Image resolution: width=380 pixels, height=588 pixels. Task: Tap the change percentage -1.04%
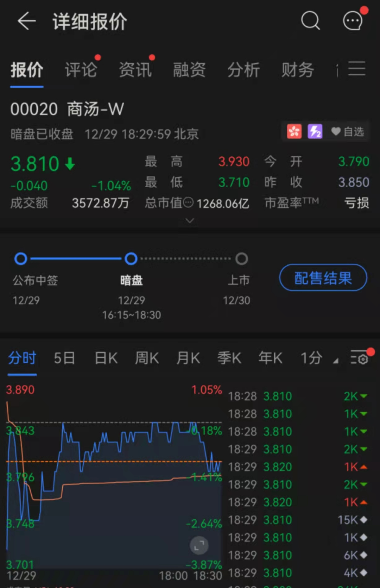111,186
